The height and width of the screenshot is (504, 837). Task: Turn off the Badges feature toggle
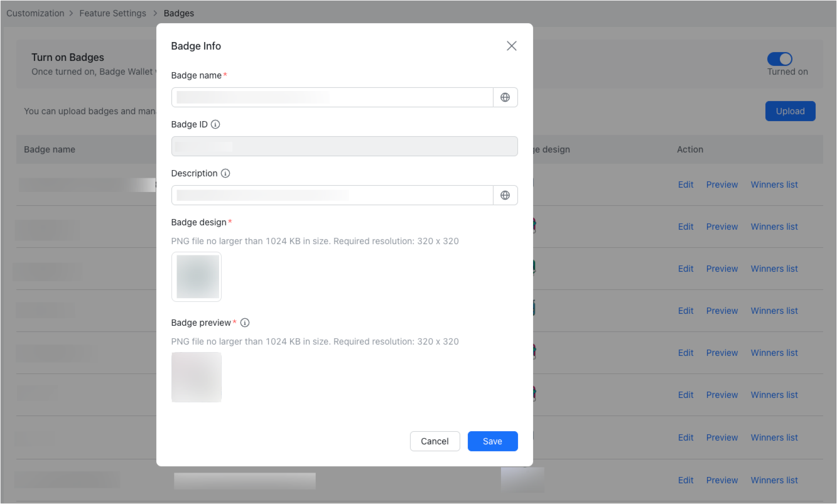(780, 59)
